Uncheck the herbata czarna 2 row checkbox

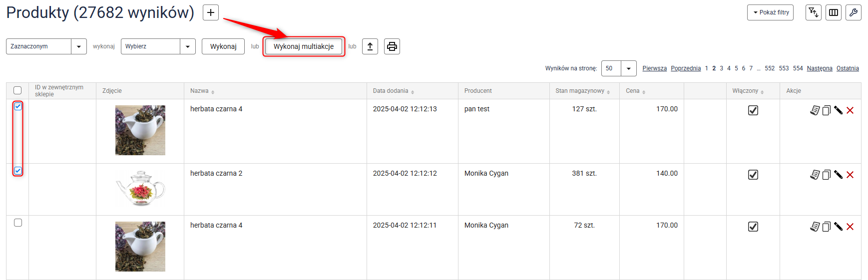(x=18, y=171)
